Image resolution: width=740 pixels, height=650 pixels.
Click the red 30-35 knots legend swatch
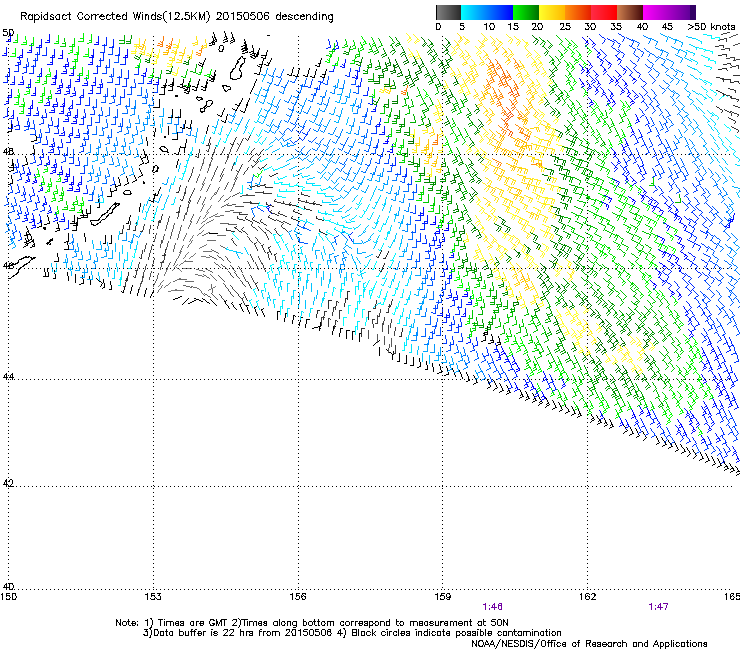604,12
